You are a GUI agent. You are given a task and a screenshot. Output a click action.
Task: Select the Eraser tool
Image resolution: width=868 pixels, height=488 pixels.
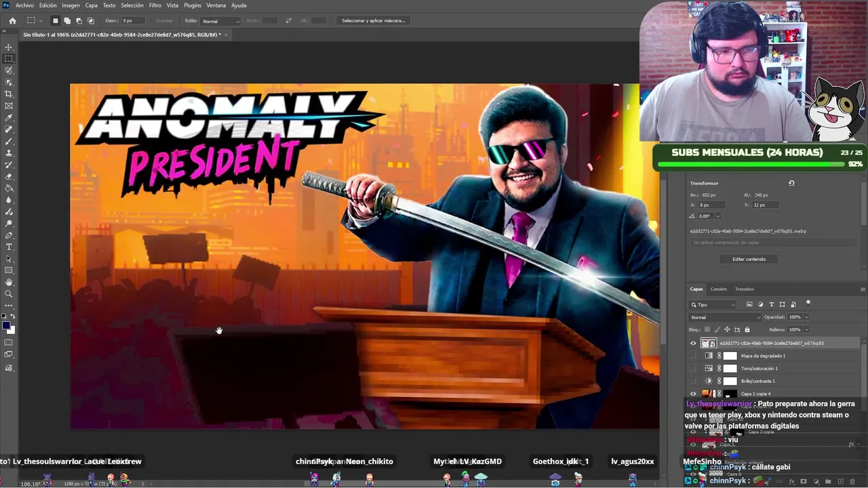coord(9,176)
